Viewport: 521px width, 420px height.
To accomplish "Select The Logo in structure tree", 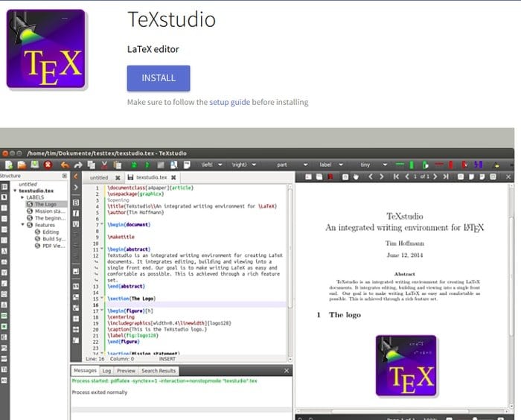I will pos(45,204).
